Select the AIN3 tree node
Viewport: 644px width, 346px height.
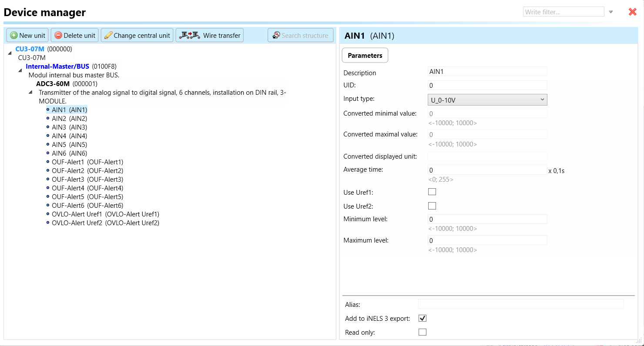point(69,127)
